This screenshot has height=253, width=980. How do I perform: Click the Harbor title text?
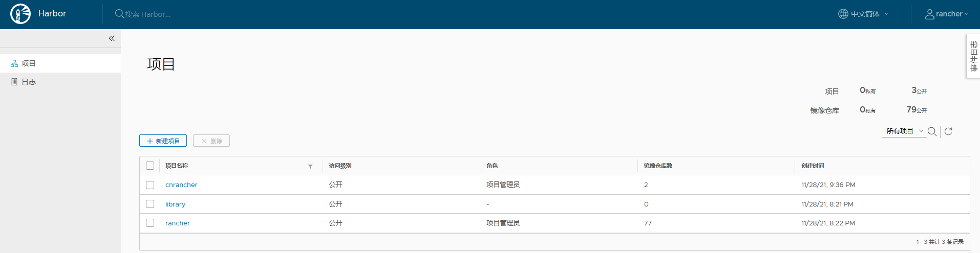pos(52,14)
